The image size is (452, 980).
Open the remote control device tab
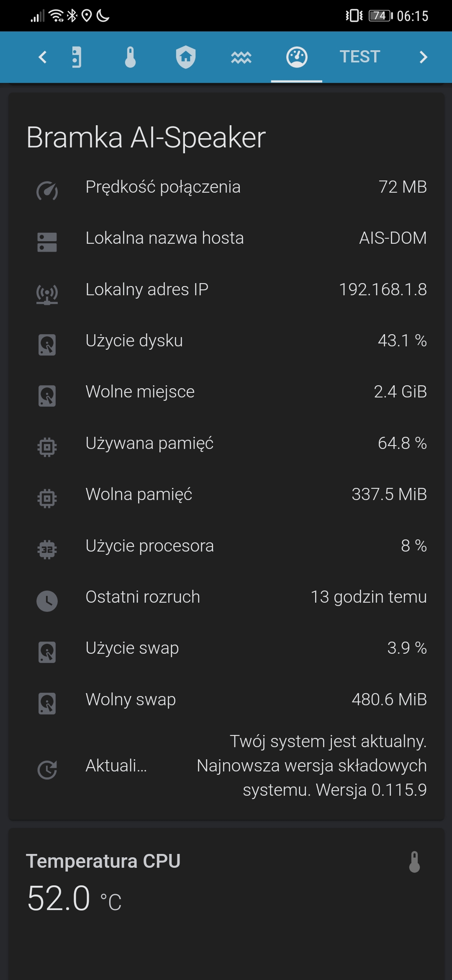point(76,57)
